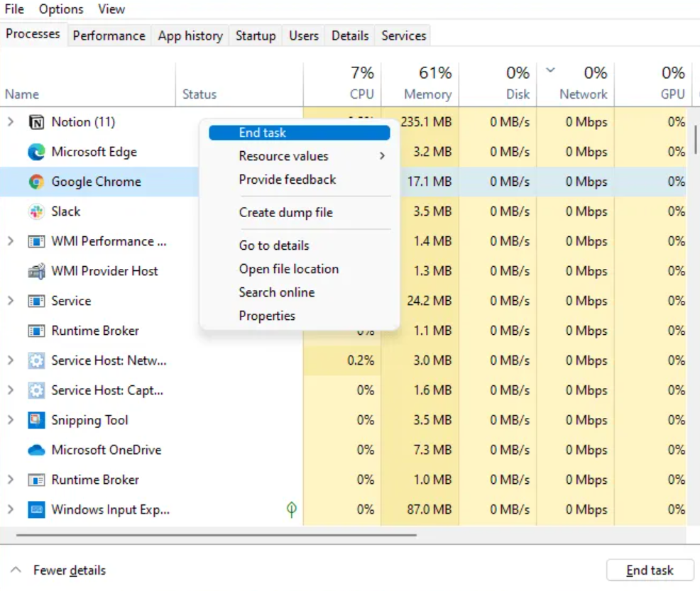Viewport: 700px width, 591px height.
Task: Select the Processes tab
Action: (33, 34)
